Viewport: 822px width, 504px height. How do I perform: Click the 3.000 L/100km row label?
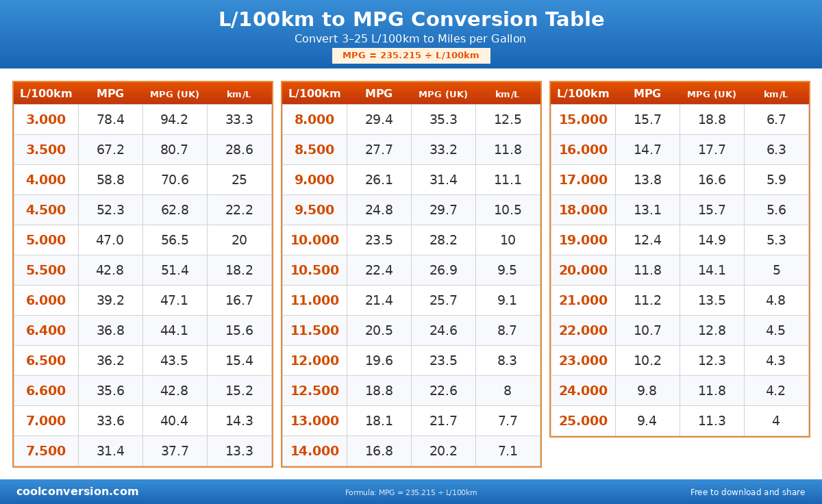pyautogui.click(x=46, y=120)
